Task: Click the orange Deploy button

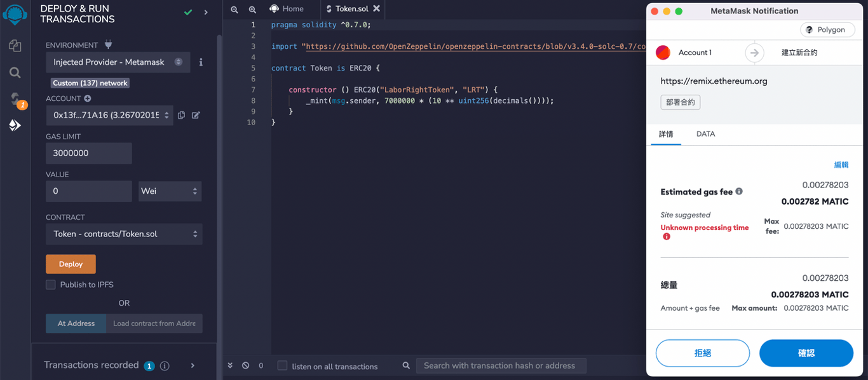Action: (71, 264)
